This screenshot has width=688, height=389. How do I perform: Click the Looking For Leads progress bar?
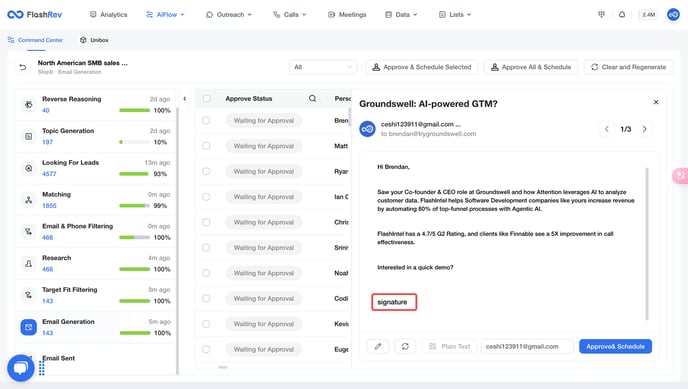point(134,174)
